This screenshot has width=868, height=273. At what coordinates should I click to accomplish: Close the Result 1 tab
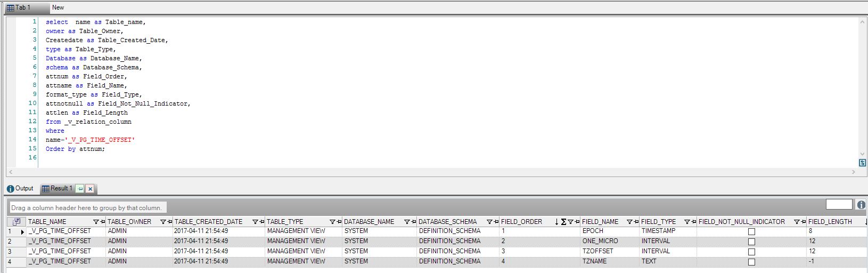pos(90,189)
